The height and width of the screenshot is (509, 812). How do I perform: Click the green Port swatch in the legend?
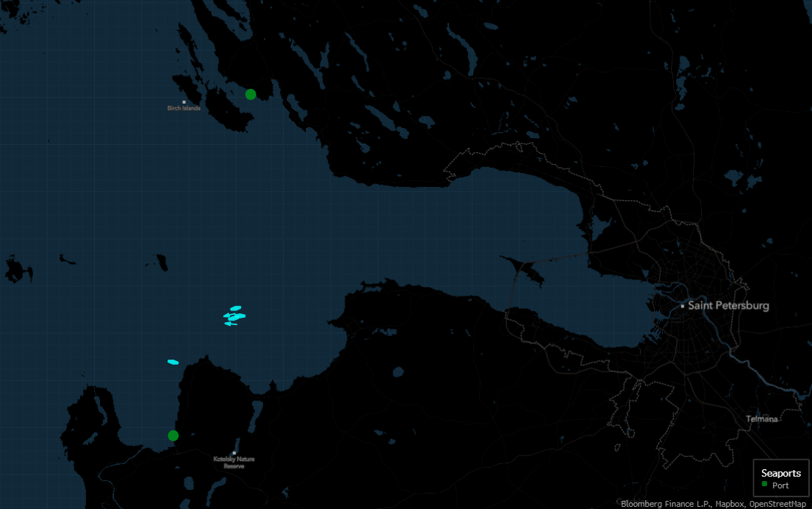coord(764,483)
